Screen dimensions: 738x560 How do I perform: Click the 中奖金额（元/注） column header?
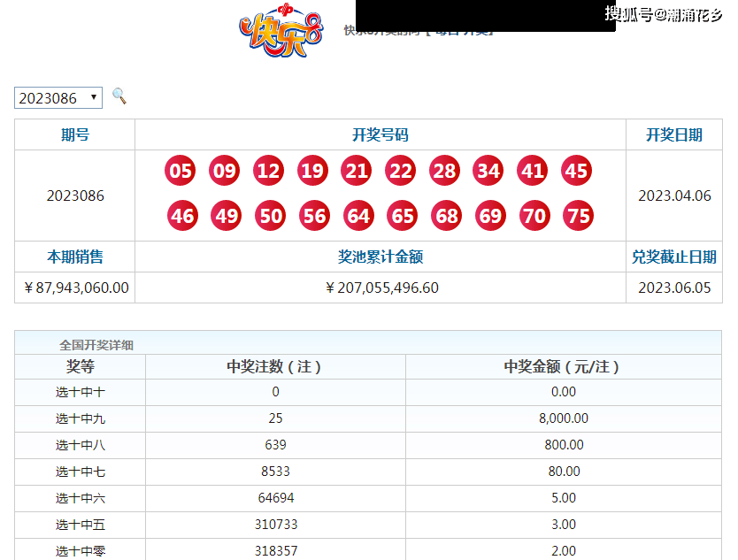coord(564,367)
